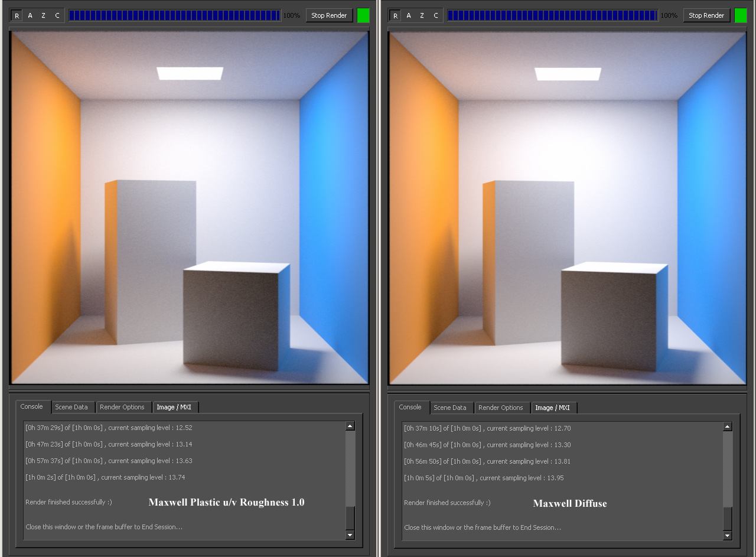Click green status indicator in left window
The image size is (756, 557).
(363, 15)
